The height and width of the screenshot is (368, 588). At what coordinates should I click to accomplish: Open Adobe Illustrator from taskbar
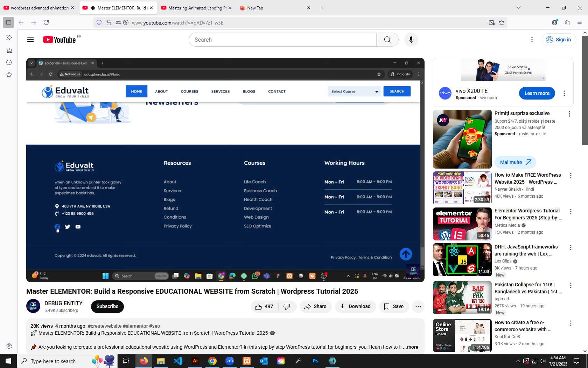[x=195, y=361]
